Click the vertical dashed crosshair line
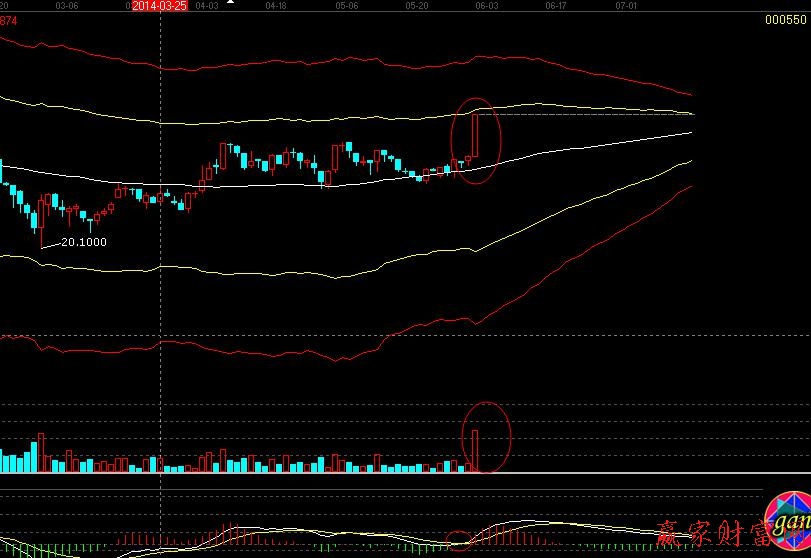The width and height of the screenshot is (811, 558). point(160,300)
